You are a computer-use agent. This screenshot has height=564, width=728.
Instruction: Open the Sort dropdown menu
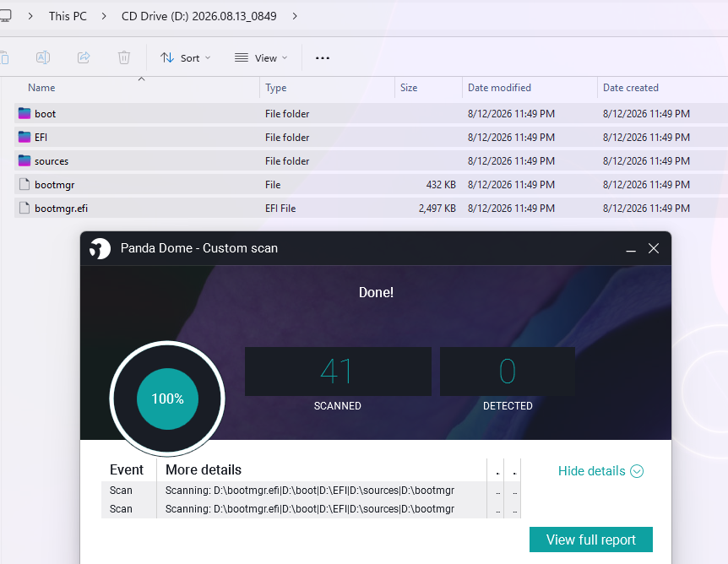tap(185, 58)
